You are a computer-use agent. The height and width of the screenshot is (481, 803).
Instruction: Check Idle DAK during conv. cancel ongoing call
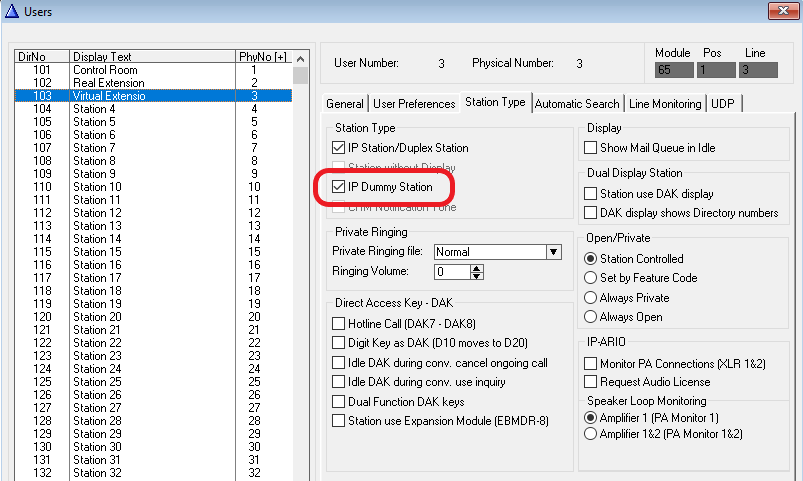point(338,363)
